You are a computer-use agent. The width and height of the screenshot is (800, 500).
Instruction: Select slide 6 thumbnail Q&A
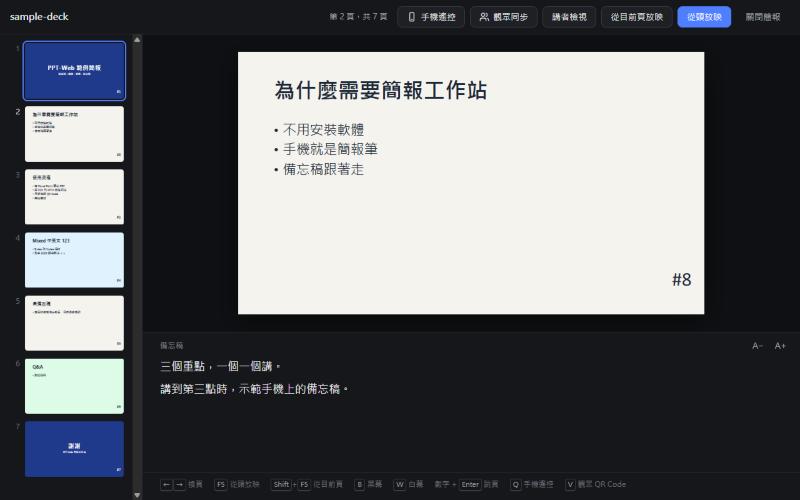pos(74,386)
